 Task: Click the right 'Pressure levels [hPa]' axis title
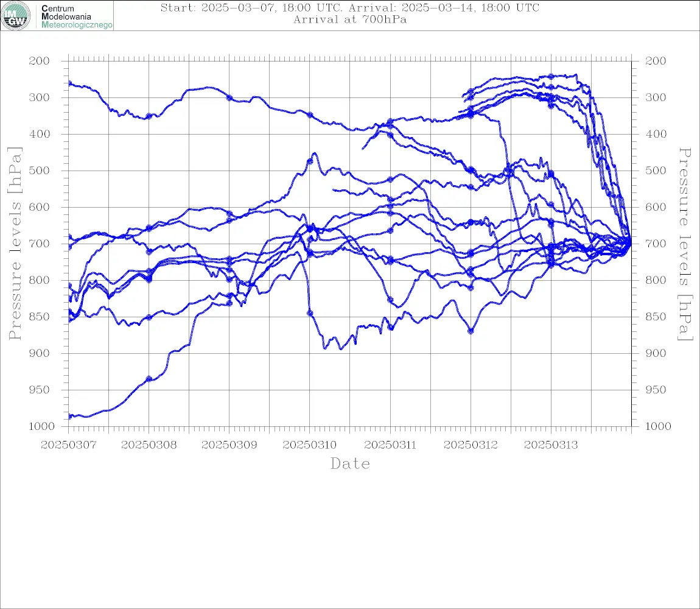685,244
